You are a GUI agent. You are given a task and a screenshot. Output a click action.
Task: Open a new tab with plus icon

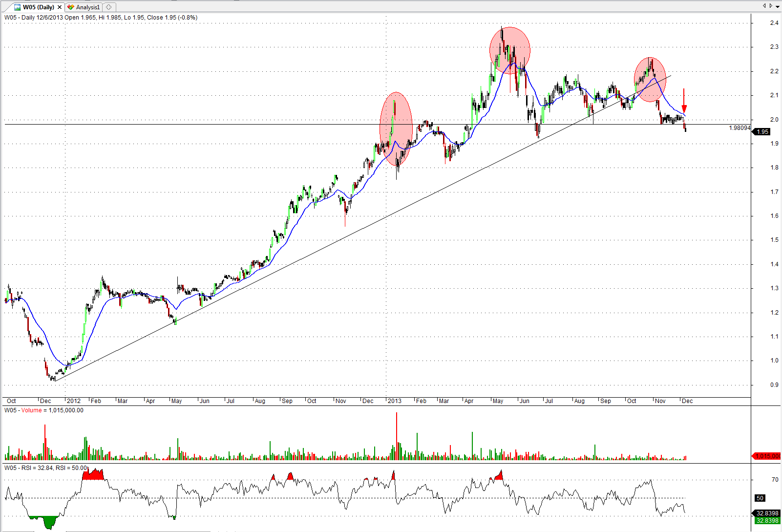tap(109, 7)
